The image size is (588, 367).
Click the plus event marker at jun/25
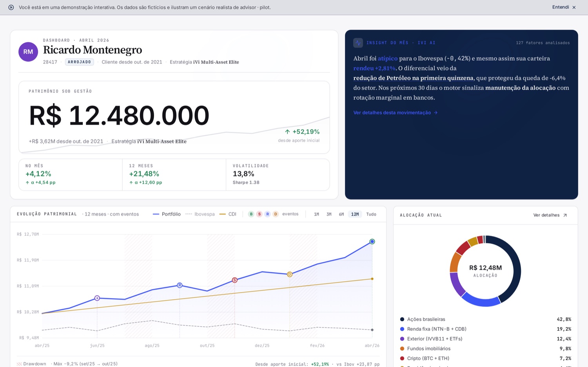tap(97, 298)
